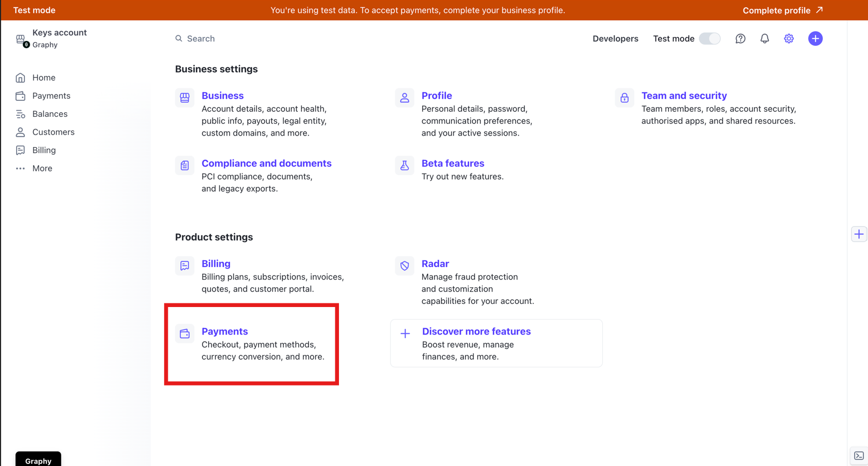Click the settings gear icon
This screenshot has height=466, width=868.
pyautogui.click(x=789, y=38)
